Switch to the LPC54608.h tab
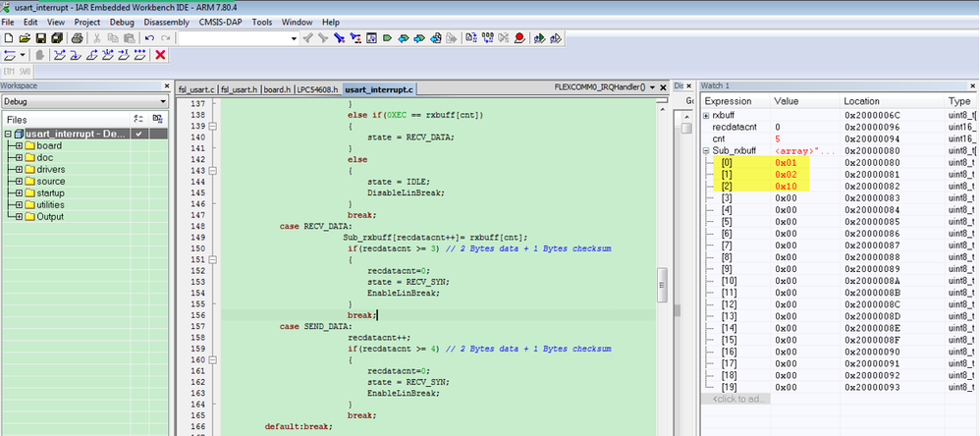Viewport: 980px width, 436px height. [317, 89]
